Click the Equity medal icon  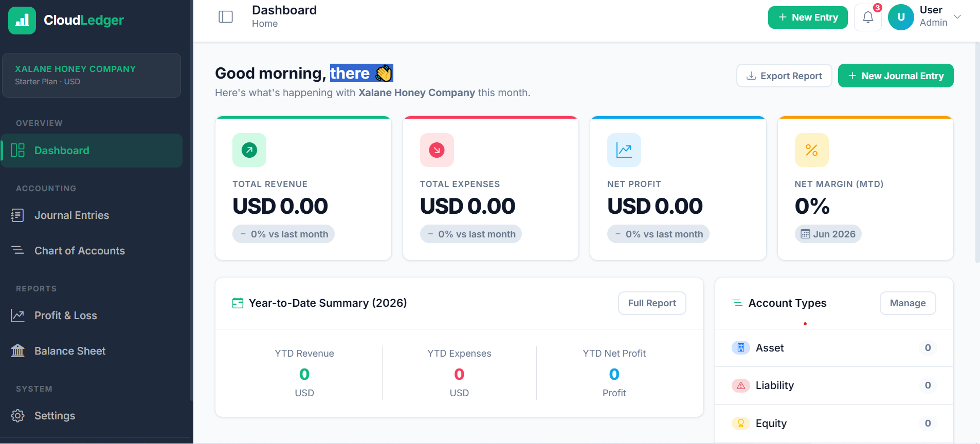point(741,423)
